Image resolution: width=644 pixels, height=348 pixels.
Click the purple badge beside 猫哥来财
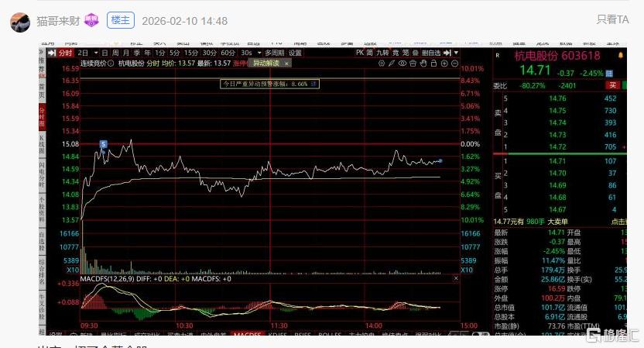(x=91, y=20)
